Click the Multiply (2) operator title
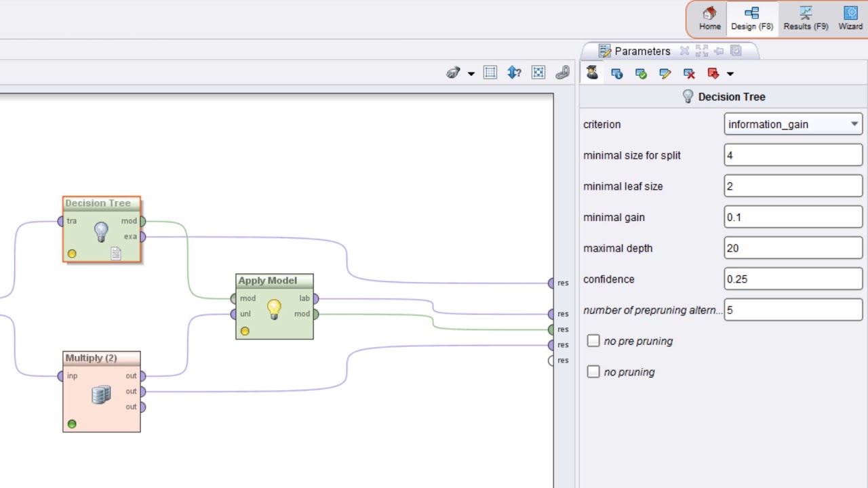Viewport: 868px width, 488px height. tap(91, 358)
